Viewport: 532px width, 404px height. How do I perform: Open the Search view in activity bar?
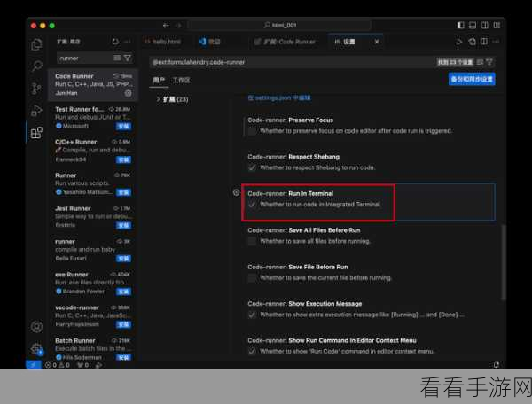point(36,66)
